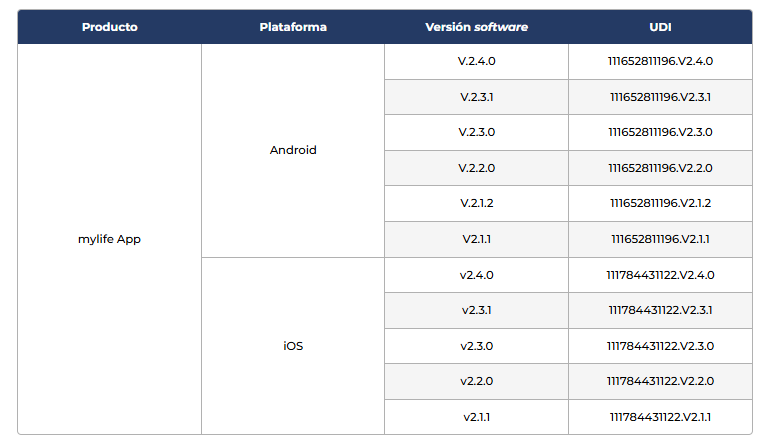Image resolution: width=760 pixels, height=442 pixels.
Task: Select UDI 111784431122.V2.4.0
Action: tap(660, 275)
